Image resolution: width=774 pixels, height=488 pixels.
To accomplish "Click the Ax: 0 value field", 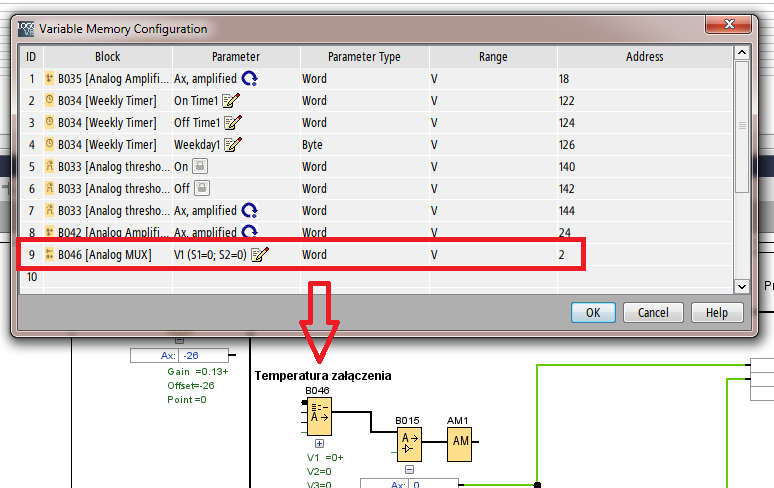I will pyautogui.click(x=433, y=484).
